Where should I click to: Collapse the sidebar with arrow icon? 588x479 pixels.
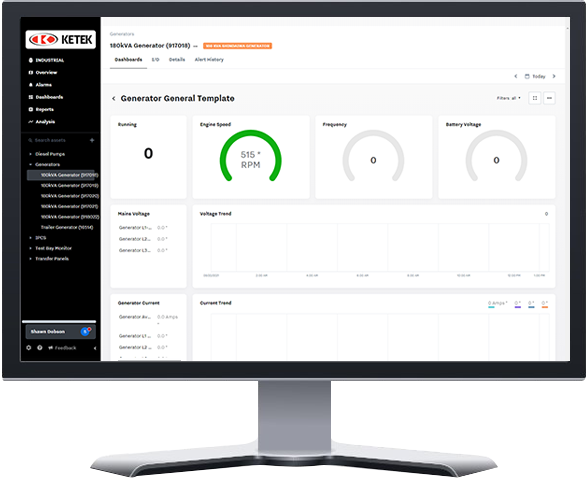click(94, 348)
